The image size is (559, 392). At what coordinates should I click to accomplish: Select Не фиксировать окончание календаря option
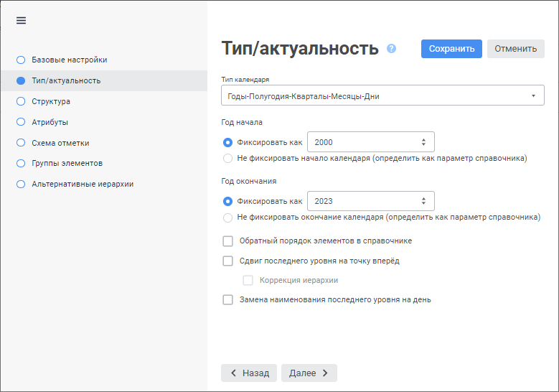(228, 217)
